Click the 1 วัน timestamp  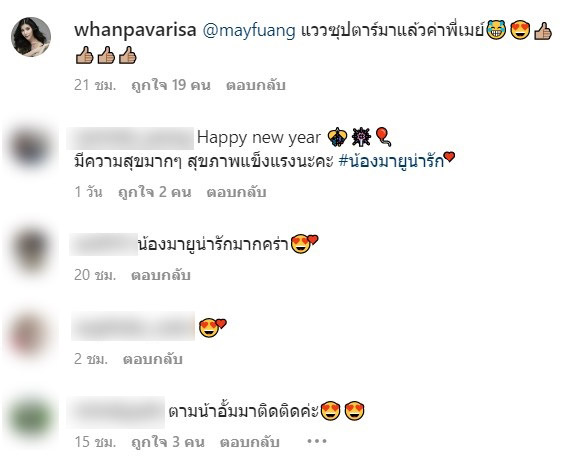(x=88, y=192)
